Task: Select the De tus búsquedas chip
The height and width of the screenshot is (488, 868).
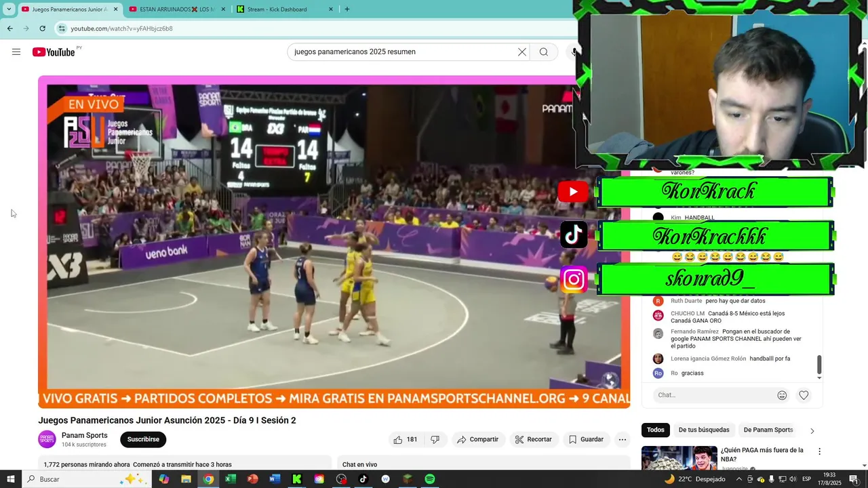Action: [x=704, y=430]
